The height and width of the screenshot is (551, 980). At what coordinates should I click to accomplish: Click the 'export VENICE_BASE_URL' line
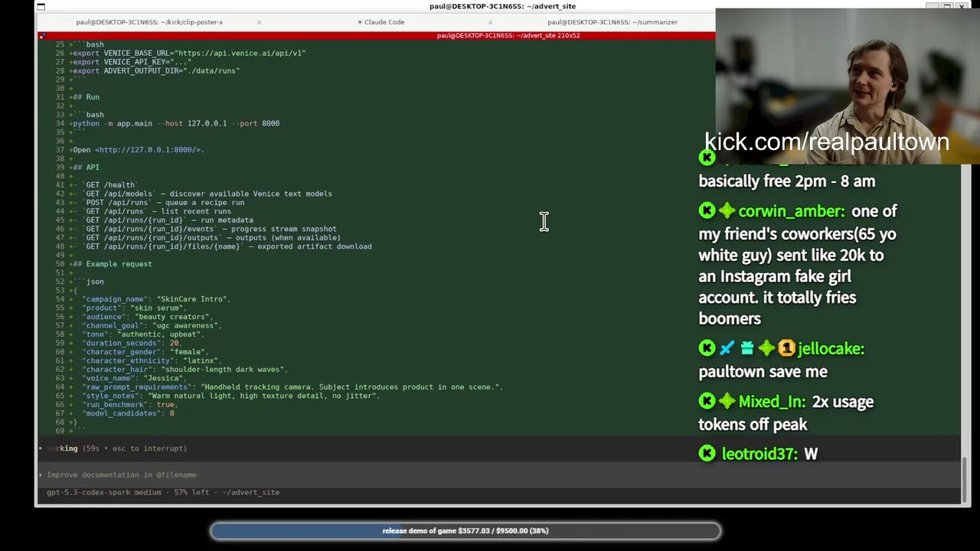click(x=188, y=54)
